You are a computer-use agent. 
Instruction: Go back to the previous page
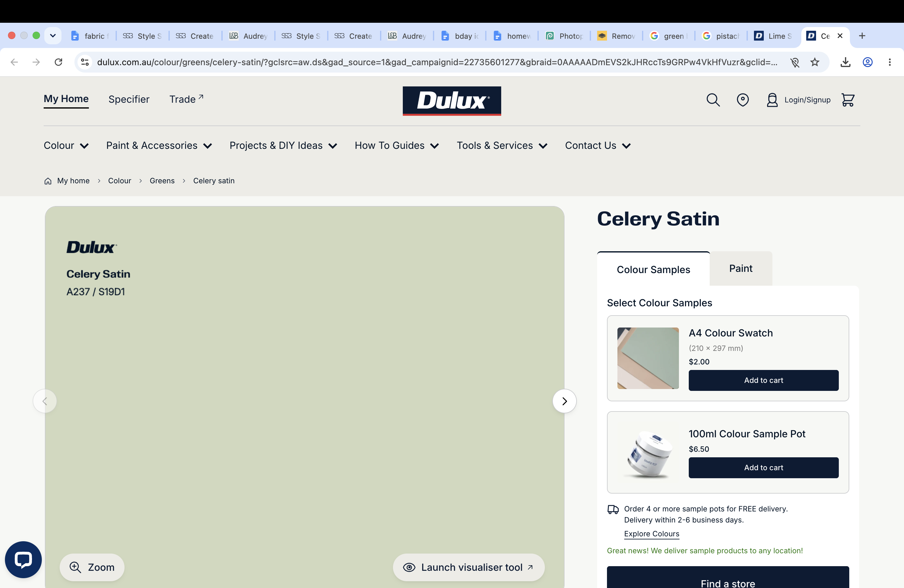point(14,62)
